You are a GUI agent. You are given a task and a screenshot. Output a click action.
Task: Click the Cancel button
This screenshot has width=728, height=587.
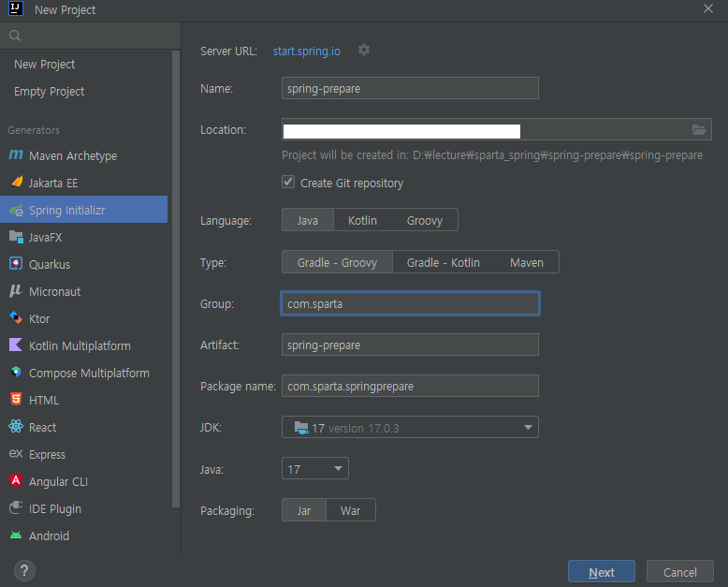[679, 572]
